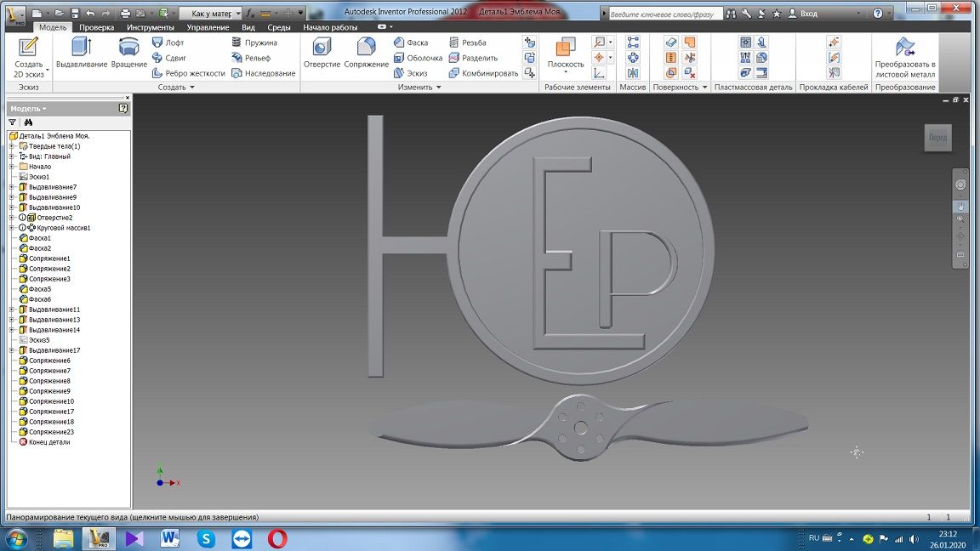Image resolution: width=980 pixels, height=551 pixels.
Task: Select the Выдавливание (Extrude) tool
Action: (x=81, y=53)
